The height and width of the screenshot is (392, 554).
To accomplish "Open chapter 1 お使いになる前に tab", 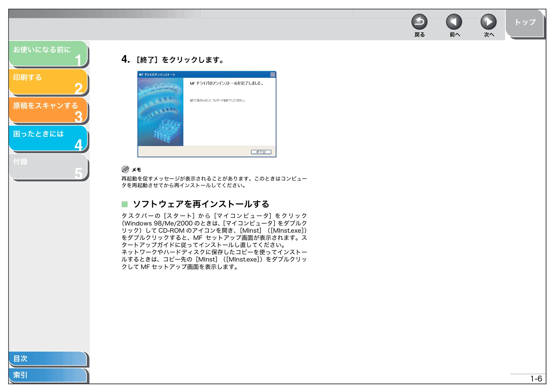I will (48, 54).
